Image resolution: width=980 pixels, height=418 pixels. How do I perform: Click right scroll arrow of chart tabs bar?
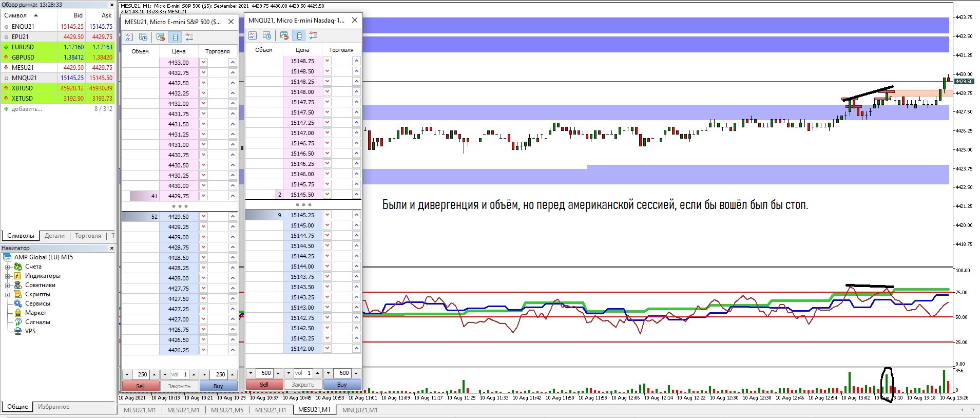(x=972, y=410)
